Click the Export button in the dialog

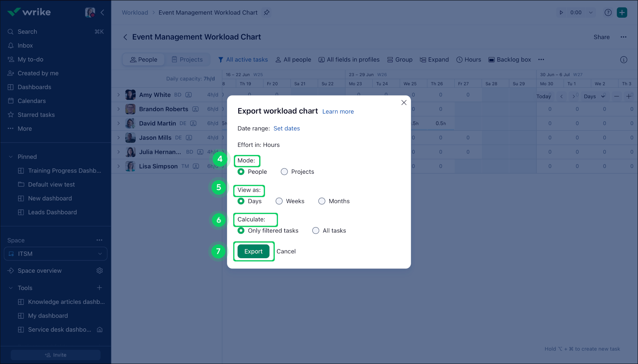(254, 251)
